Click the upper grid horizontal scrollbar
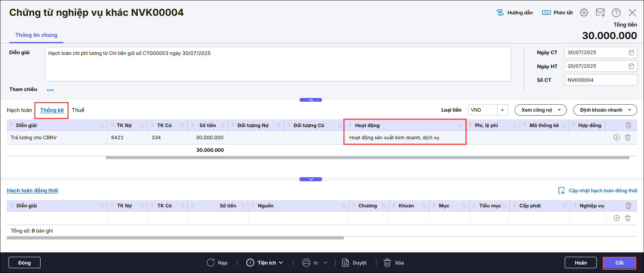 tap(367, 158)
